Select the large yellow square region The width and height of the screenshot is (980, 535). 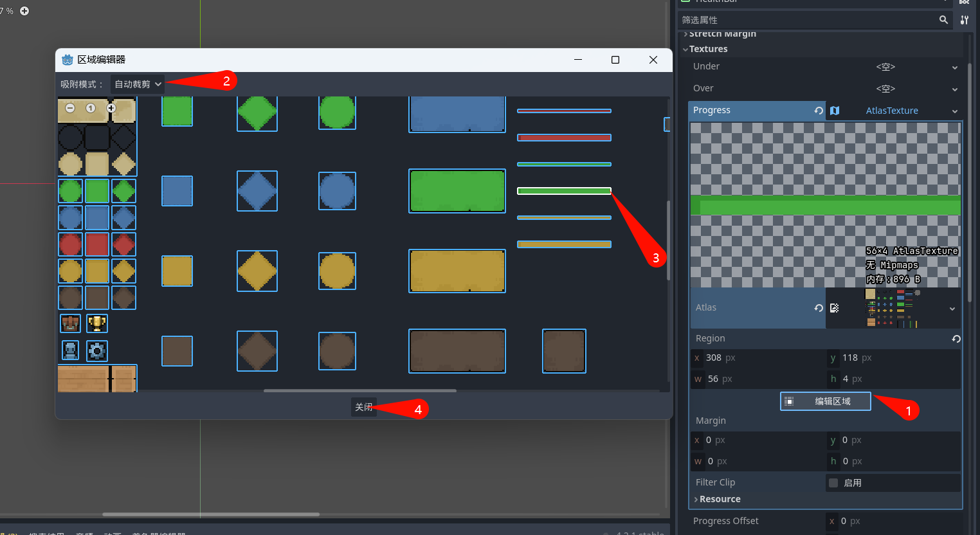tap(177, 271)
